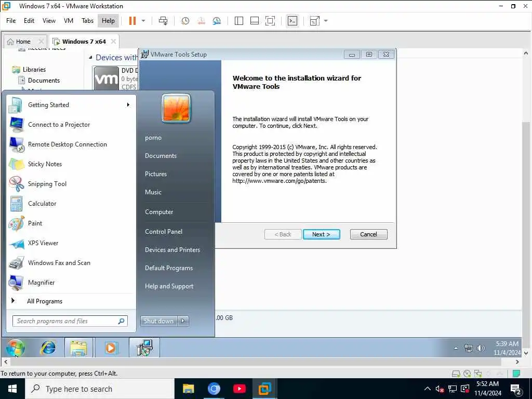Open Calculator from the Start menu
This screenshot has height=399, width=532.
coord(42,203)
